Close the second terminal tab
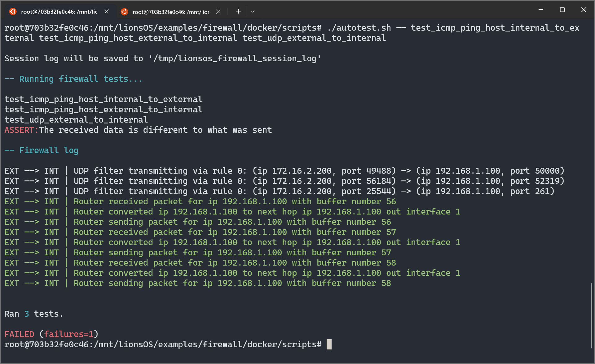Screen dimensions: 595x364 (218, 11)
